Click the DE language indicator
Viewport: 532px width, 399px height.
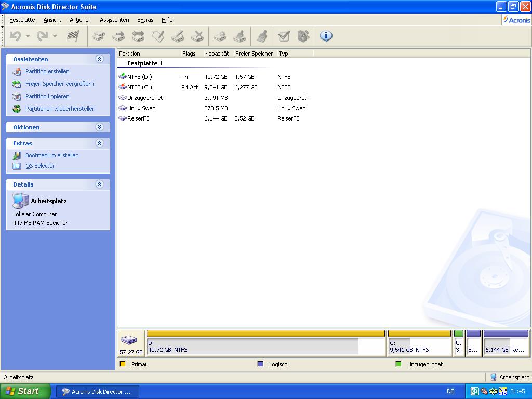pos(450,391)
